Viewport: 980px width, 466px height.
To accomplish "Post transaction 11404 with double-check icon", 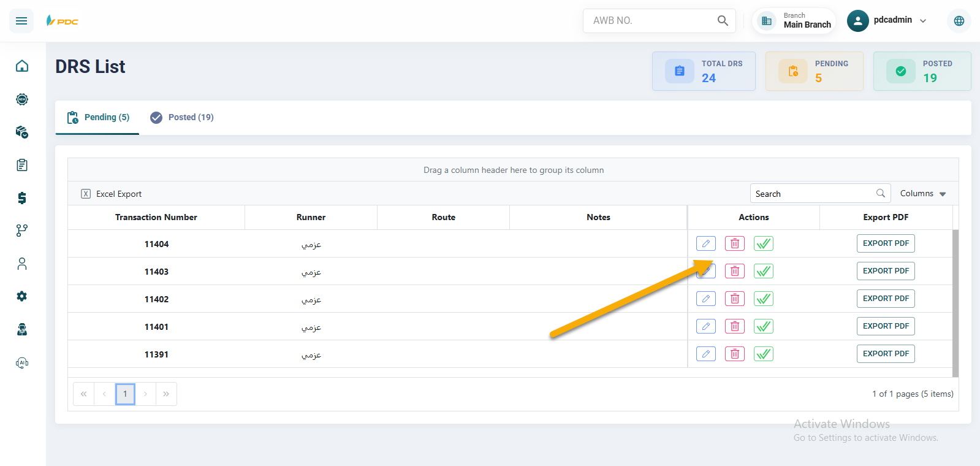I will tap(763, 243).
